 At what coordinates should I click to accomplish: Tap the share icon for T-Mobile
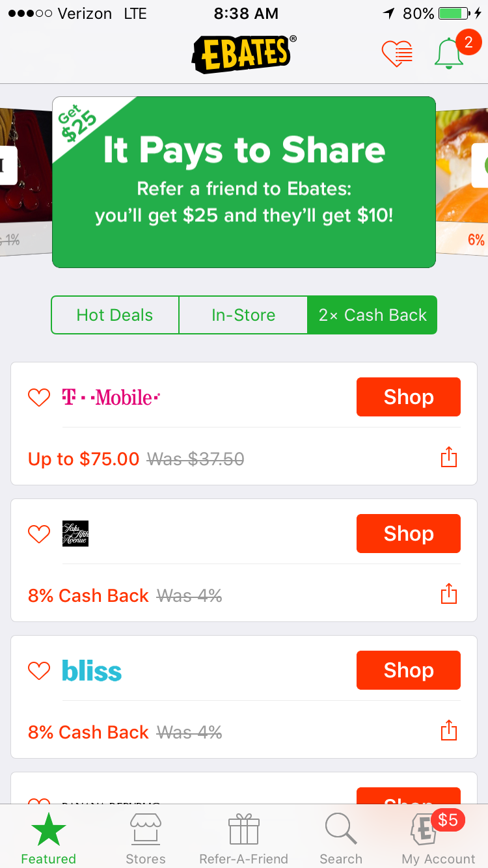click(x=449, y=458)
